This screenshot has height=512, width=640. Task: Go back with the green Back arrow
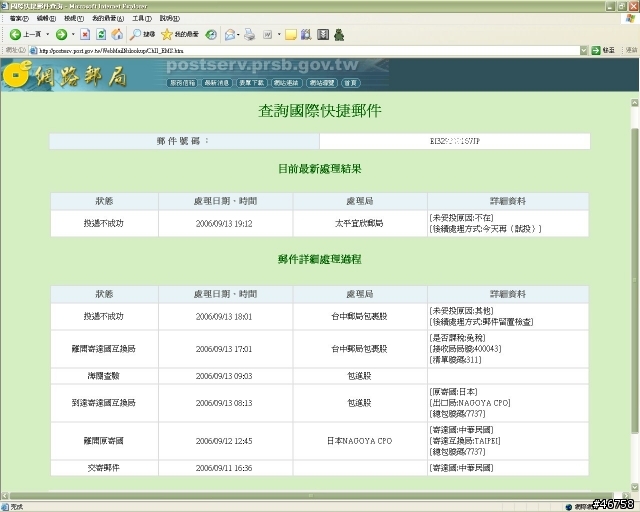[x=15, y=35]
